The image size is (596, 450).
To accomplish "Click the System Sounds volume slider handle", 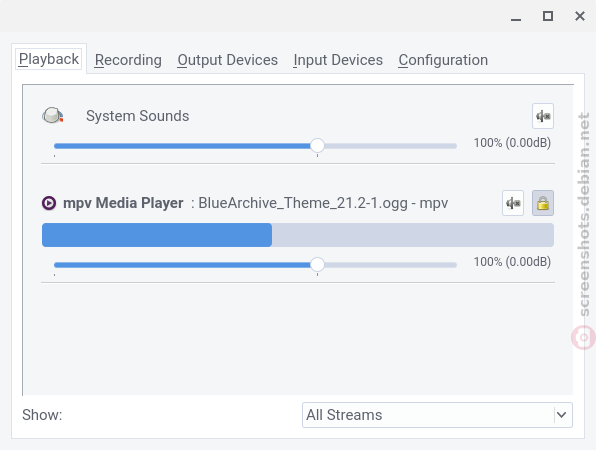I will tap(317, 146).
